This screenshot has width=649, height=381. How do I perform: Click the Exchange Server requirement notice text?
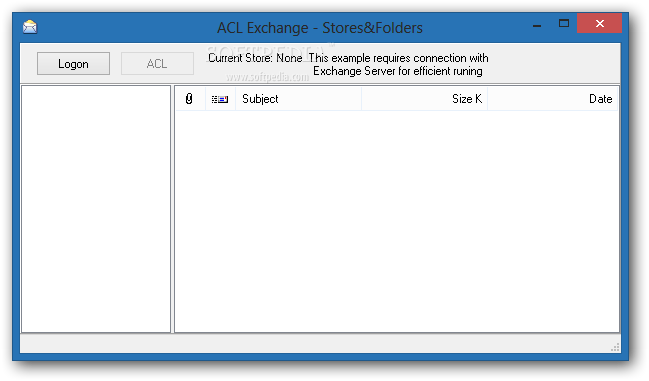pos(398,65)
